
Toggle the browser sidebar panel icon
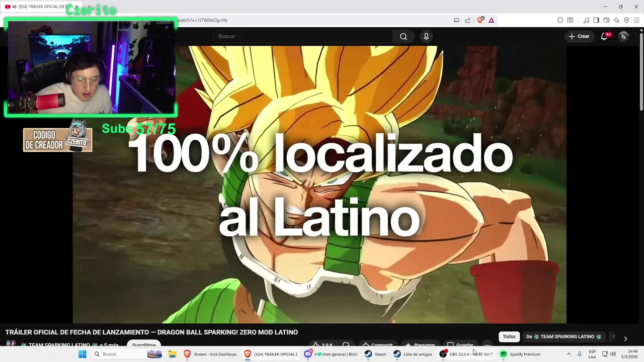[x=596, y=20]
